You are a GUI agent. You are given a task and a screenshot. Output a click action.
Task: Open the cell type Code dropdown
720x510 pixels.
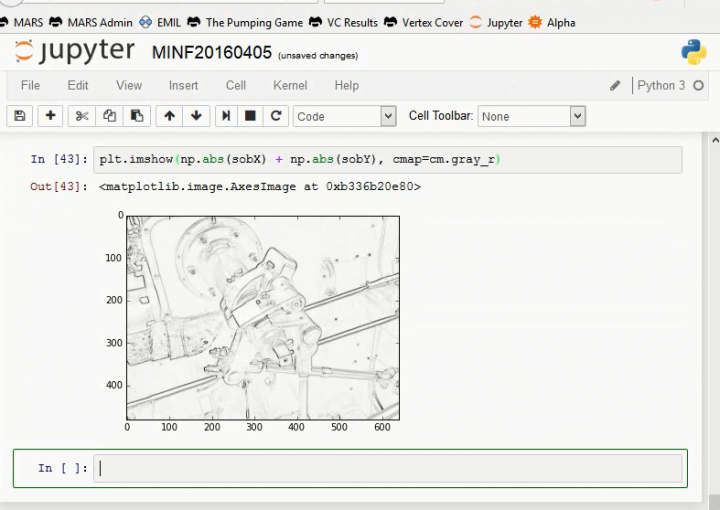click(x=345, y=116)
